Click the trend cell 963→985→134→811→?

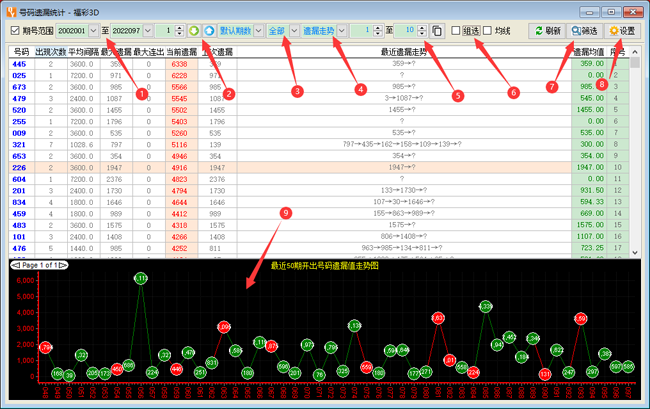click(x=402, y=248)
